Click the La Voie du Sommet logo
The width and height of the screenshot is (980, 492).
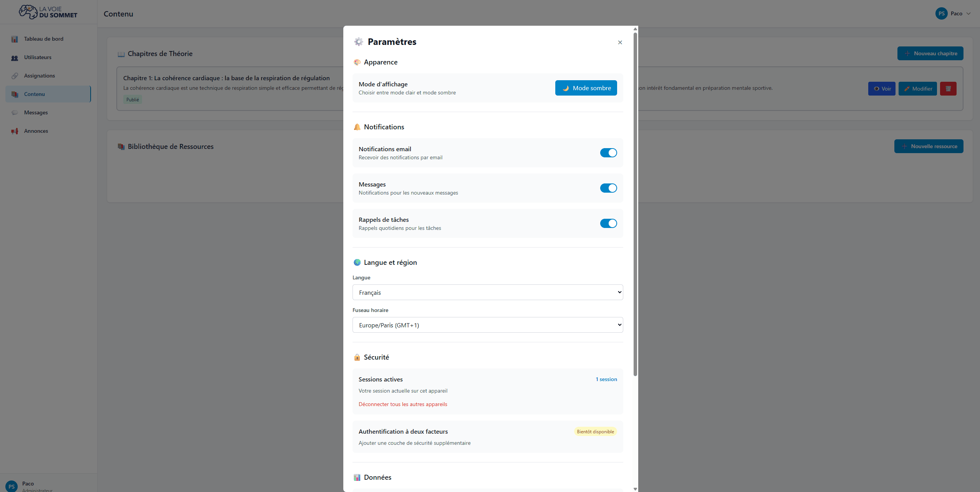tap(48, 12)
